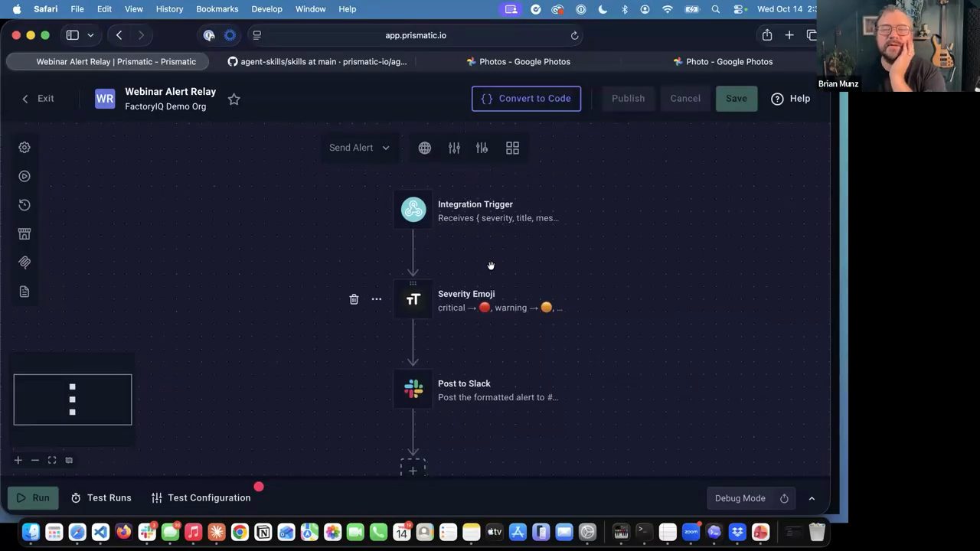Viewport: 980px width, 551px height.
Task: Open Finder from the Dock
Action: click(x=31, y=532)
